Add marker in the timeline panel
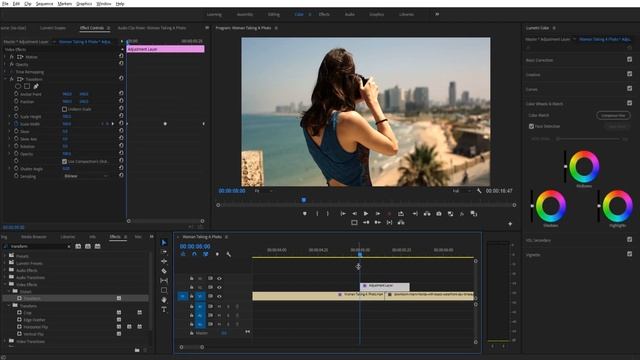 (x=217, y=254)
